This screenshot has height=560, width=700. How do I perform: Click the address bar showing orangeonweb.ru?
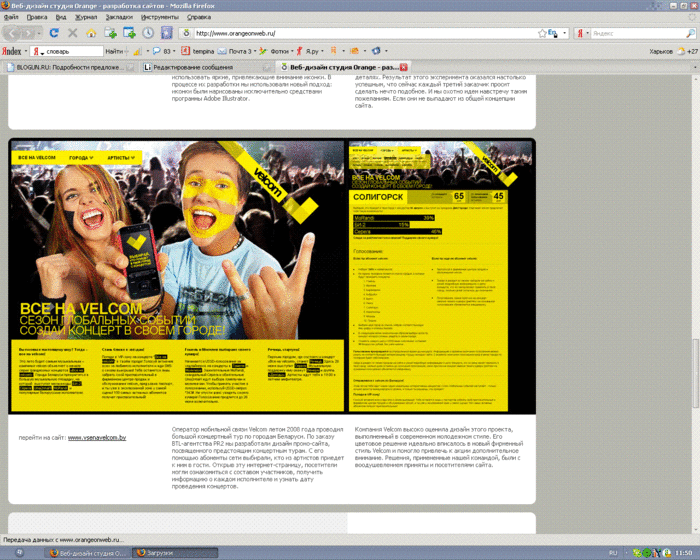coord(364,33)
